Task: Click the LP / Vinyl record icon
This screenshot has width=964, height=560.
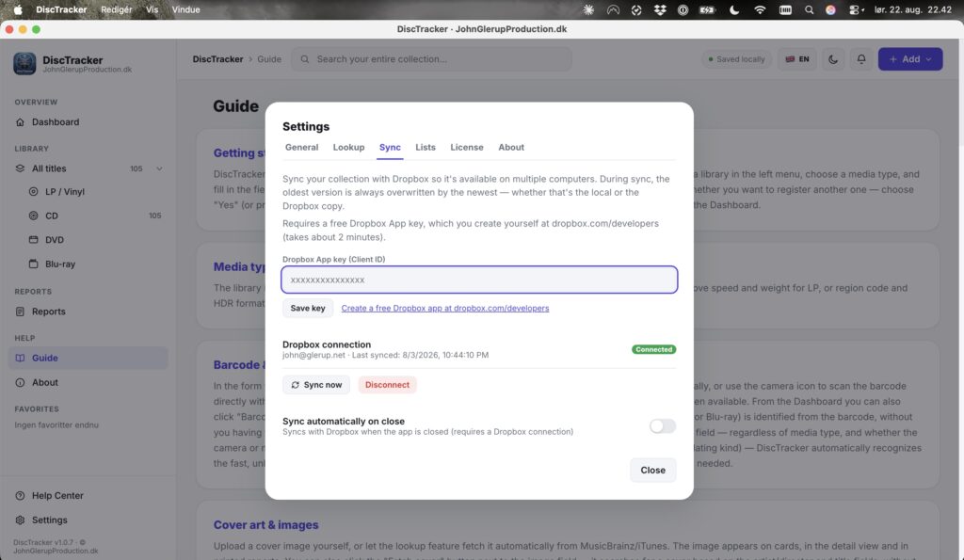Action: coord(34,192)
